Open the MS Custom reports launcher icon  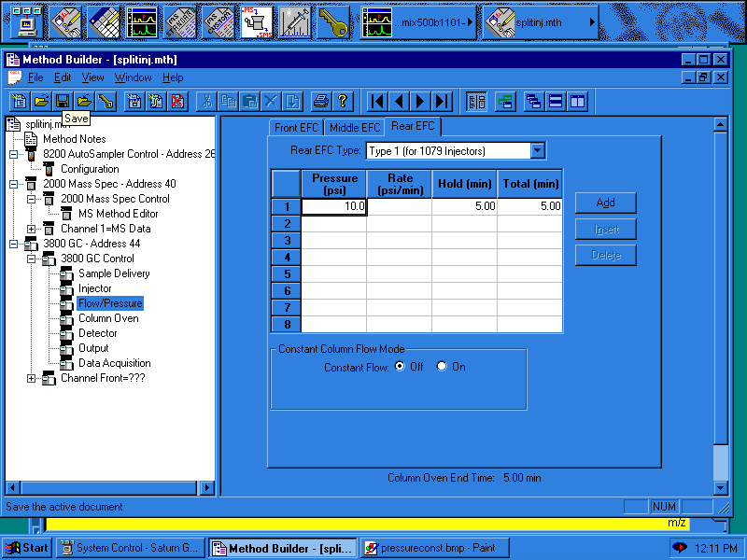tap(218, 21)
